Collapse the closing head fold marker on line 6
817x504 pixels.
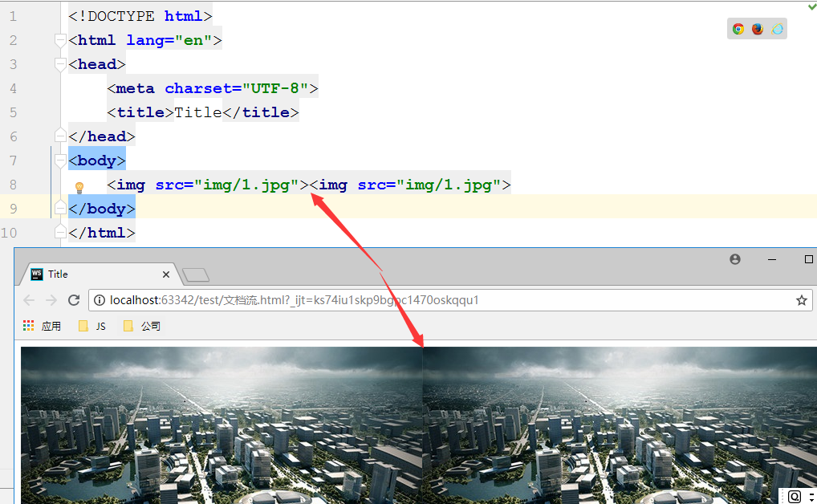(x=60, y=136)
